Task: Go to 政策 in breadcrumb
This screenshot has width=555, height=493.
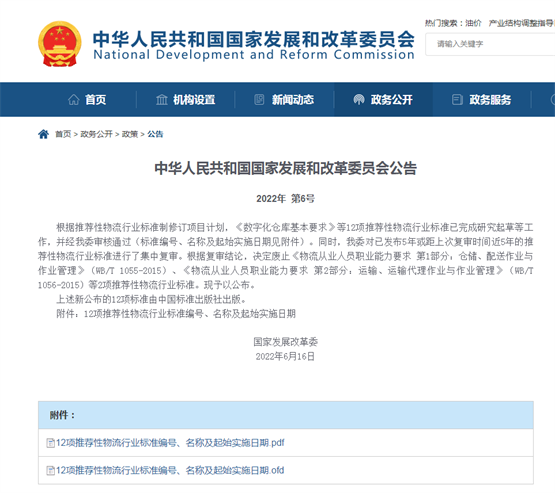Action: click(x=130, y=134)
